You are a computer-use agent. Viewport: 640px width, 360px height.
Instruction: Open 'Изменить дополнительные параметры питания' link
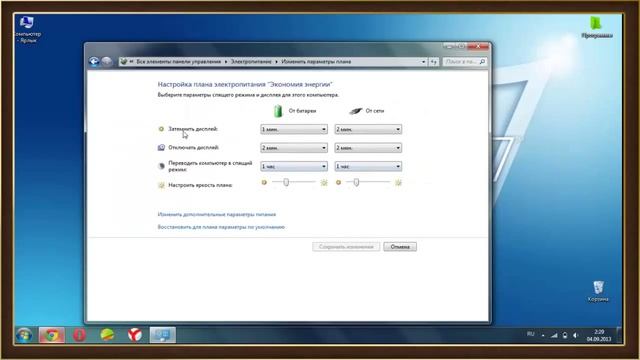[217, 214]
